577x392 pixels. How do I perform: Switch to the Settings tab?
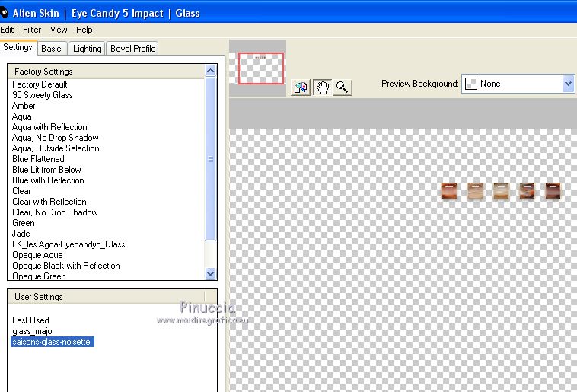pos(18,47)
